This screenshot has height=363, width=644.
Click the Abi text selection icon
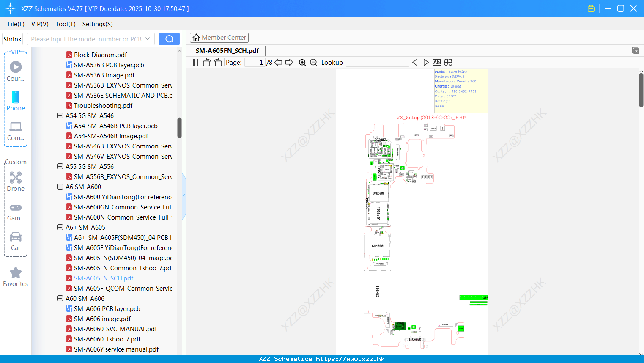437,62
